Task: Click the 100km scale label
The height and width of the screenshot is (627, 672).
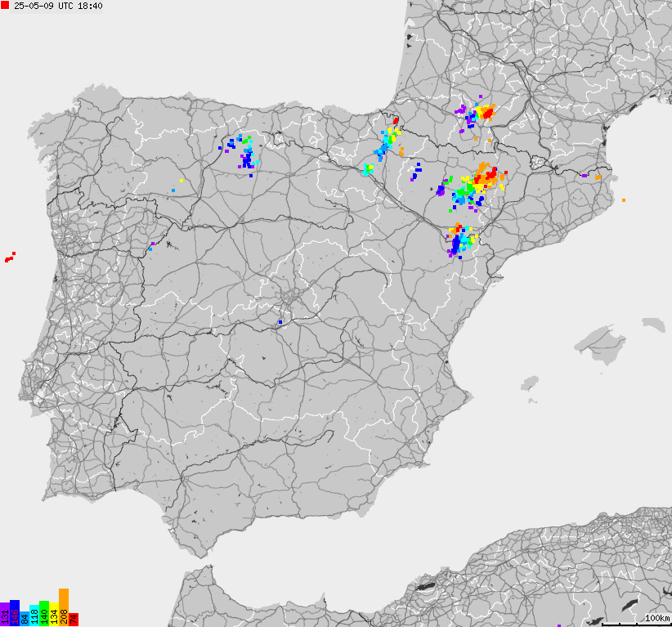Action: [657, 618]
